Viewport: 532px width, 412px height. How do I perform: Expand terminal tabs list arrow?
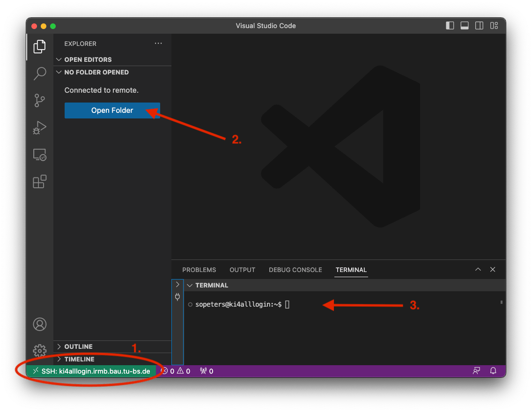pyautogui.click(x=177, y=285)
